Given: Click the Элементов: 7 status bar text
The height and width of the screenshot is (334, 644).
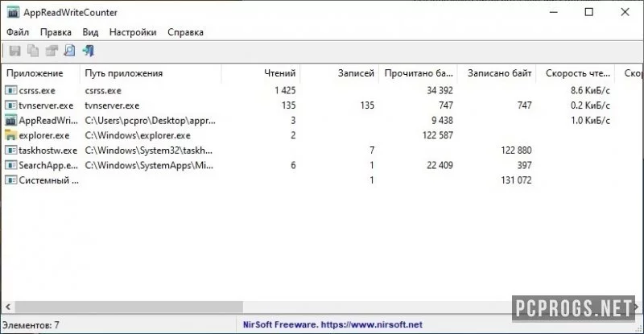Looking at the screenshot, I should click(31, 325).
